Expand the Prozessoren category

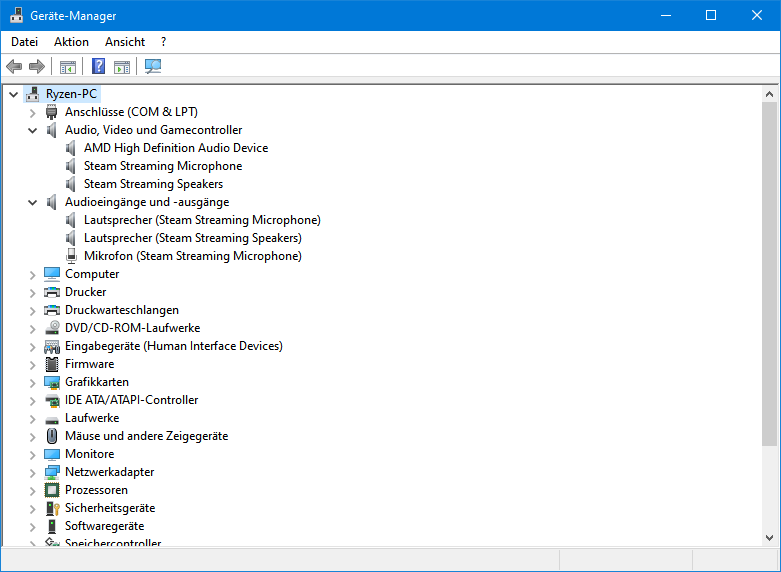pos(32,491)
